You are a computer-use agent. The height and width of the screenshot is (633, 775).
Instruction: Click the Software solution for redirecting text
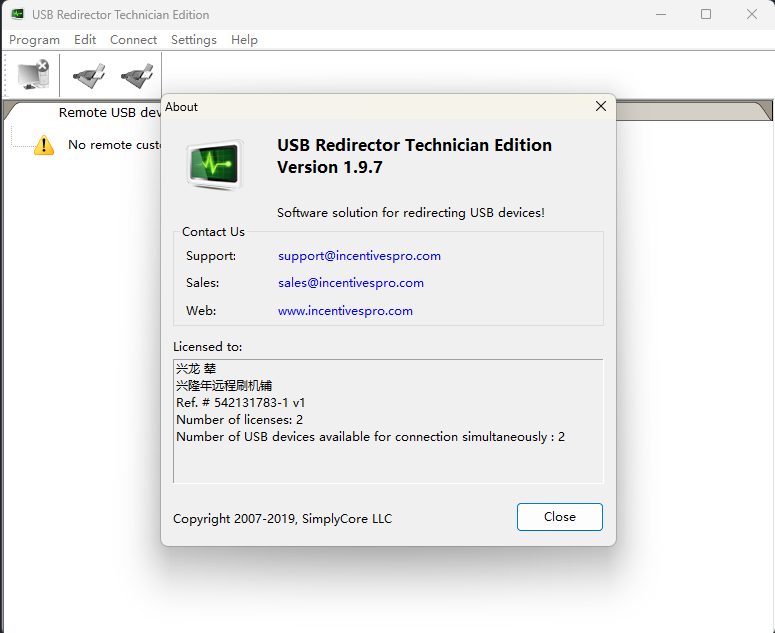click(411, 213)
